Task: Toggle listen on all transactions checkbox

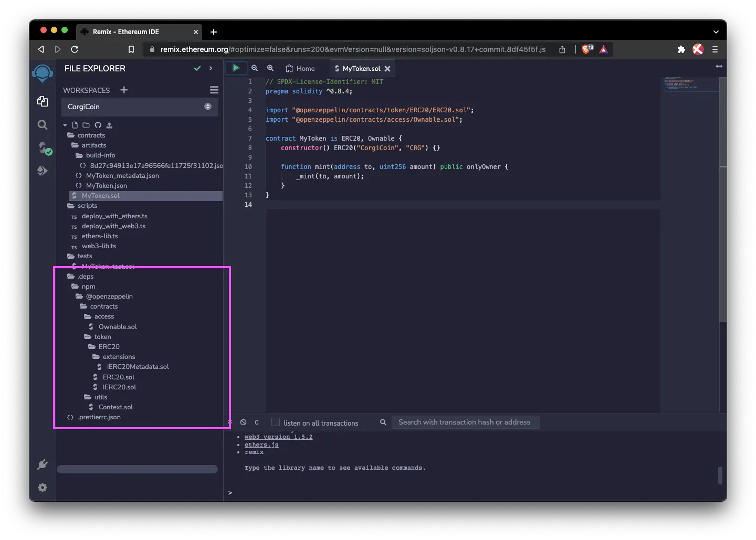Action: coord(275,422)
